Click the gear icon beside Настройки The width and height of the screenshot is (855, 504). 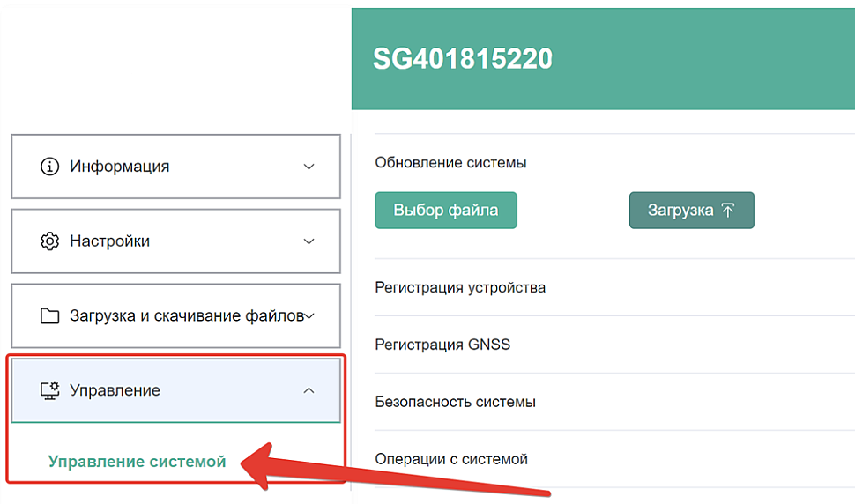(x=49, y=241)
